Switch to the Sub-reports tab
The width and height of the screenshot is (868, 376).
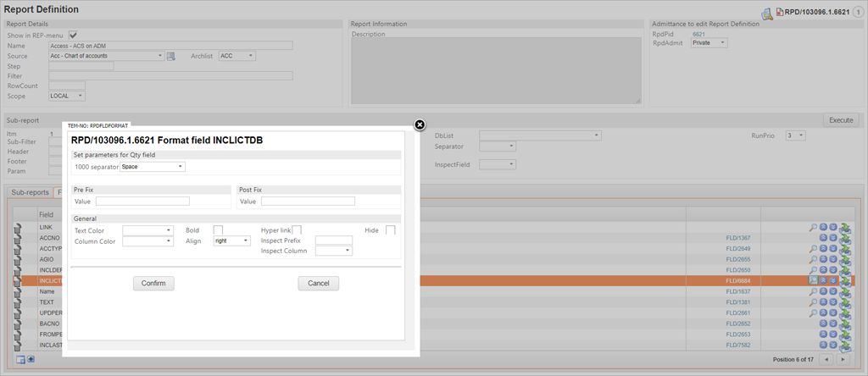click(30, 192)
